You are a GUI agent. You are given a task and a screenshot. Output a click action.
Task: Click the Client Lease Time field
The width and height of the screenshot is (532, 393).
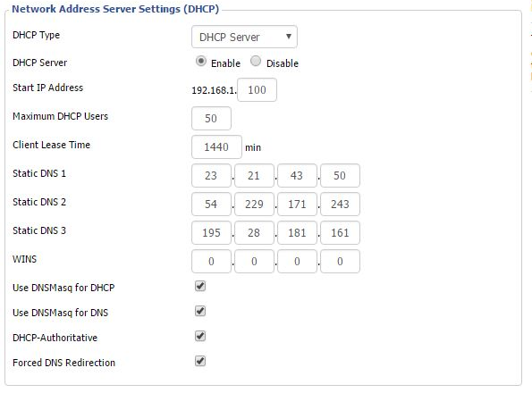(216, 146)
